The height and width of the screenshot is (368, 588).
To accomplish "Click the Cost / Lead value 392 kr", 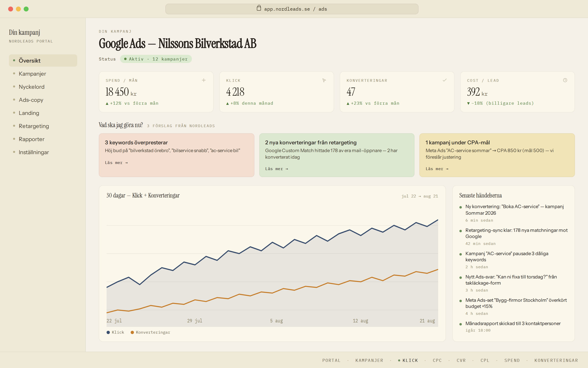I will coord(477,92).
